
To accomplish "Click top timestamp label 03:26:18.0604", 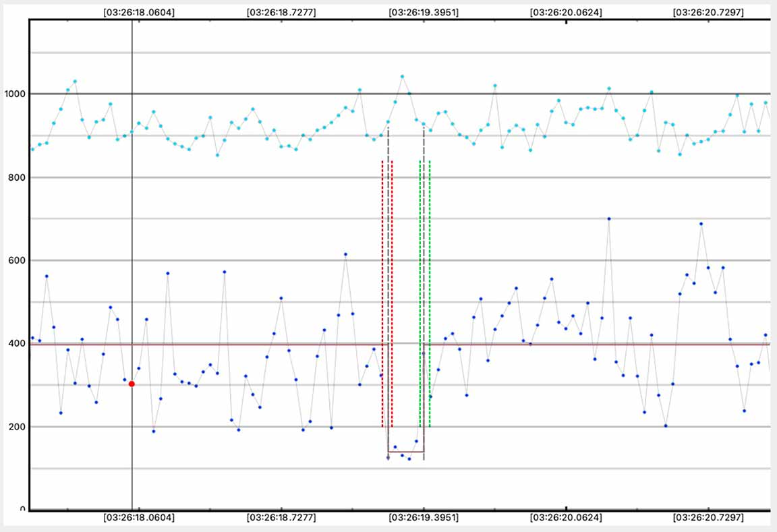I will pos(138,12).
